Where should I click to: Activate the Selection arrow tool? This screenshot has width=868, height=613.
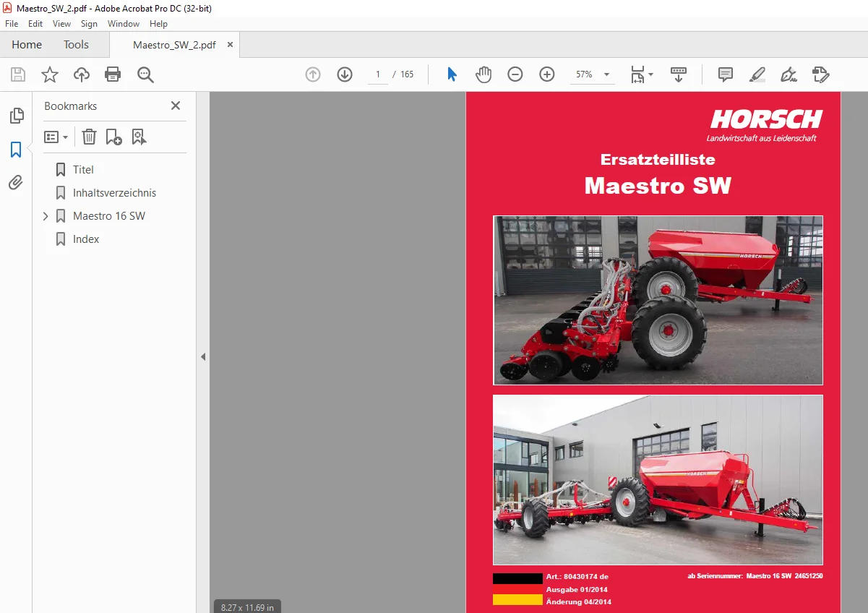coord(452,74)
